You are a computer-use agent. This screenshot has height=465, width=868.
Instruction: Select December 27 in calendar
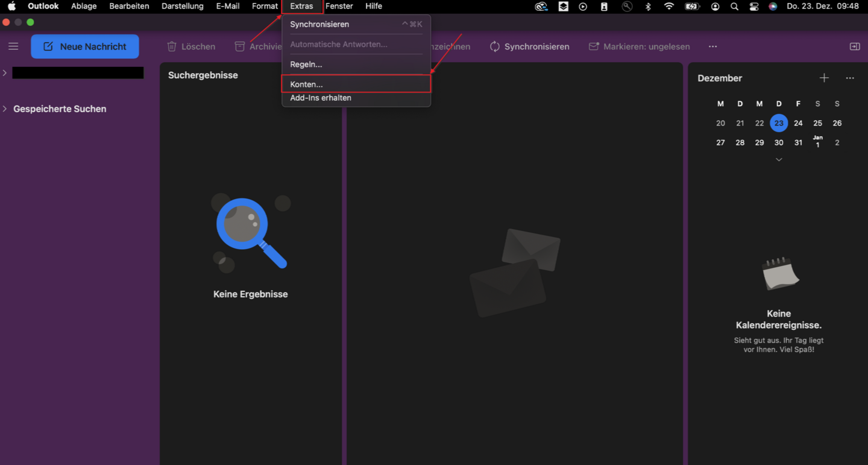point(720,142)
